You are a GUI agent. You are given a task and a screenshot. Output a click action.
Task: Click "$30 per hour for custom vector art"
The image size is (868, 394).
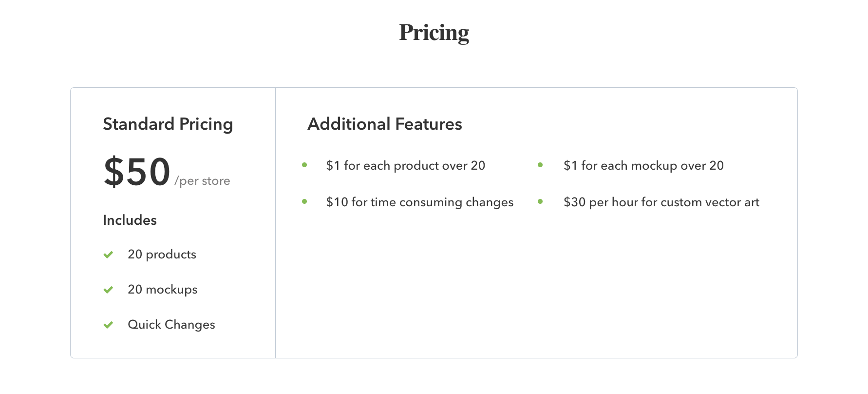pos(661,202)
